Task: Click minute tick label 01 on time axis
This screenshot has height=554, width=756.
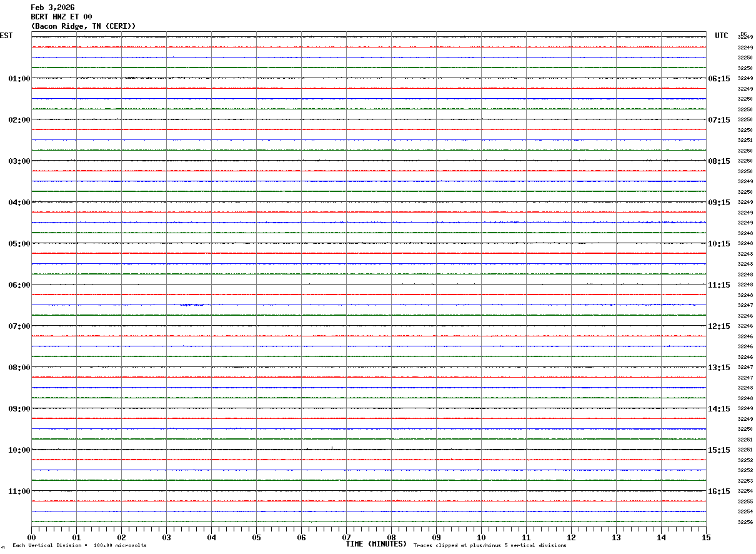Action: point(76,537)
